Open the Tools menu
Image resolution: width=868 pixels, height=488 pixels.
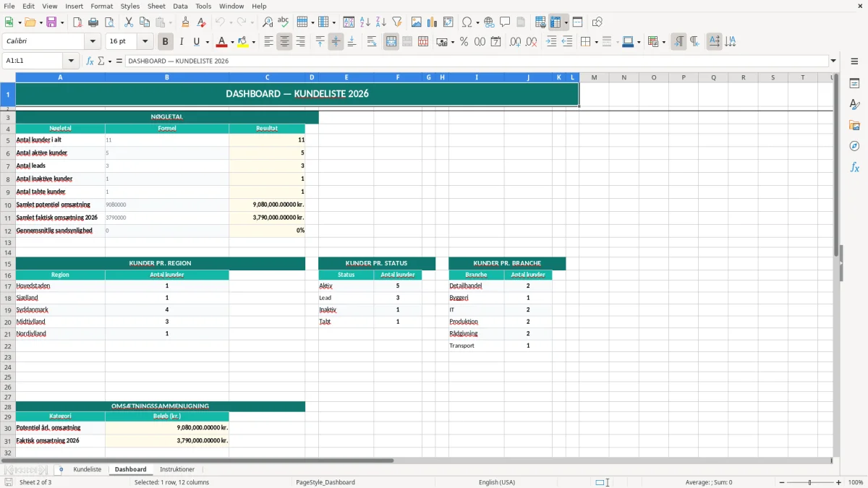click(x=203, y=6)
